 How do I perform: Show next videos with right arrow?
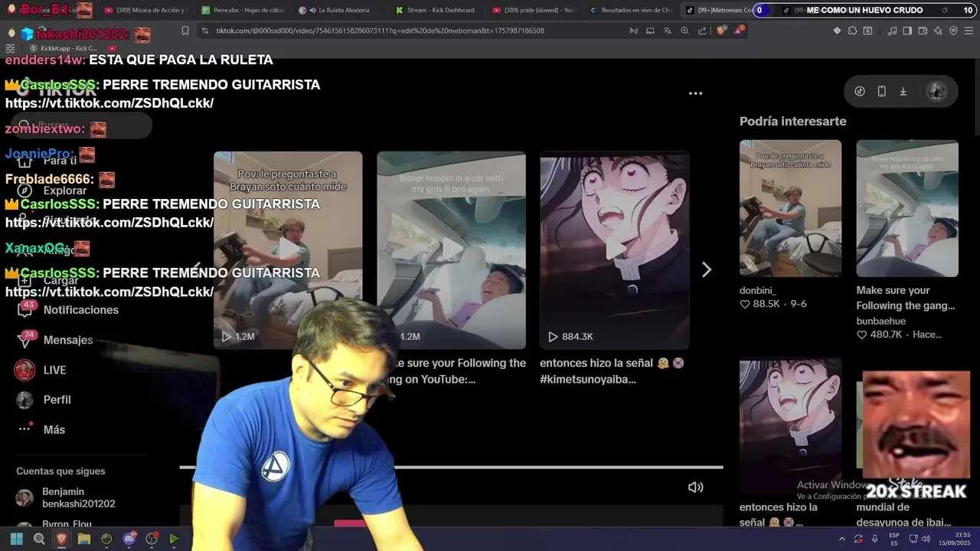coord(707,269)
